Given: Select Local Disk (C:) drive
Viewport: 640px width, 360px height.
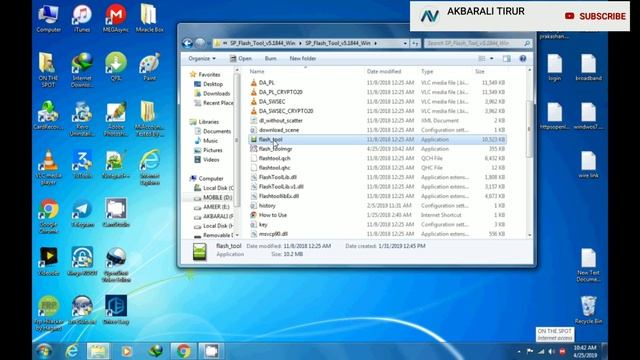Looking at the screenshot, I should [x=213, y=188].
